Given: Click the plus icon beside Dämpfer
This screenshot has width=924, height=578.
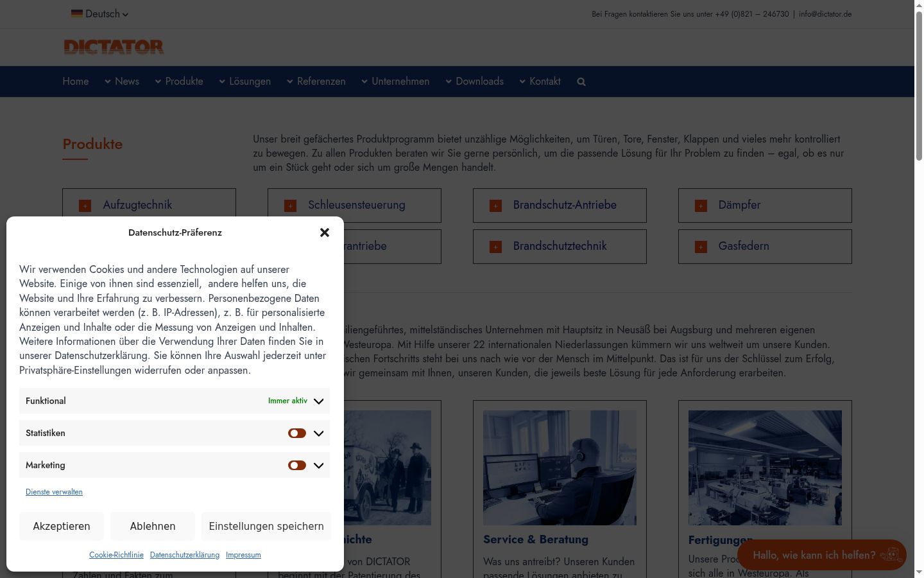Looking at the screenshot, I should 701,206.
